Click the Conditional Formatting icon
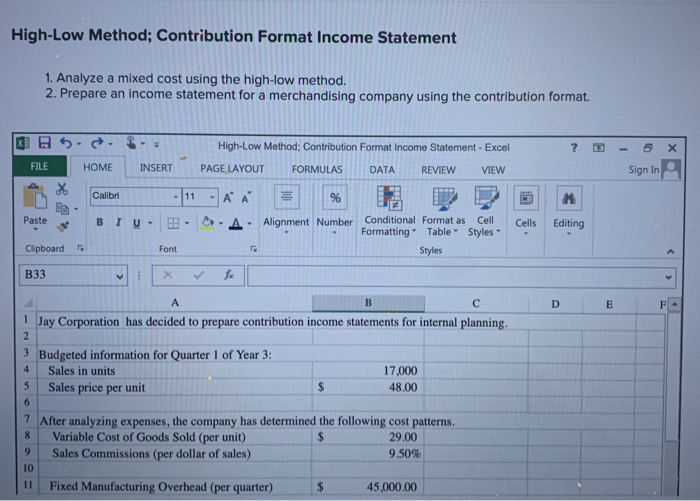This screenshot has height=501, width=700. [x=390, y=198]
